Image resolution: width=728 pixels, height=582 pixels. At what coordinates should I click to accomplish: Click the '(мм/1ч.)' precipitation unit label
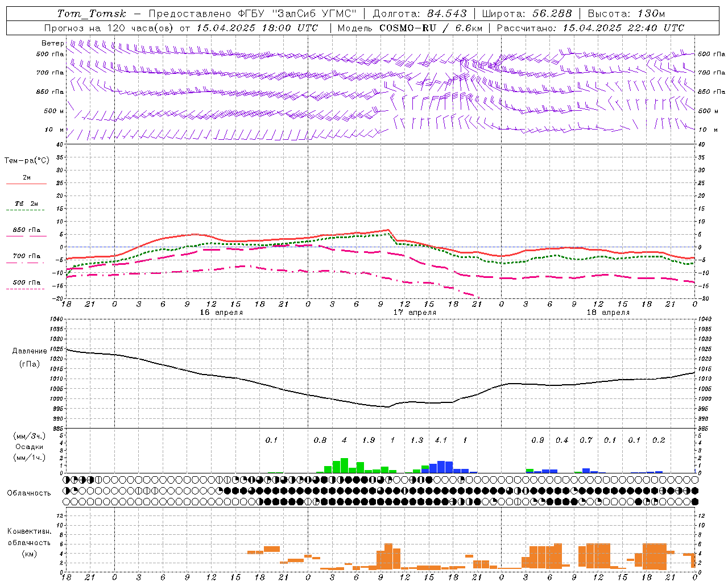(29, 457)
